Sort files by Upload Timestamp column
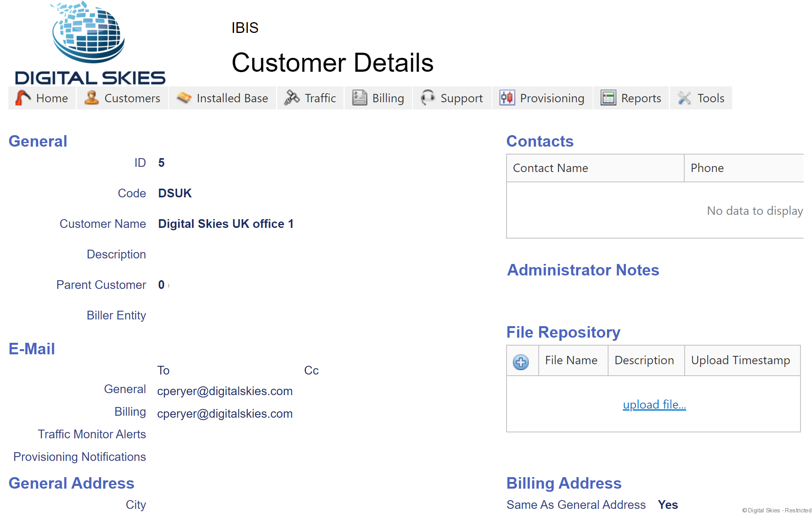The width and height of the screenshot is (812, 514). click(x=740, y=360)
